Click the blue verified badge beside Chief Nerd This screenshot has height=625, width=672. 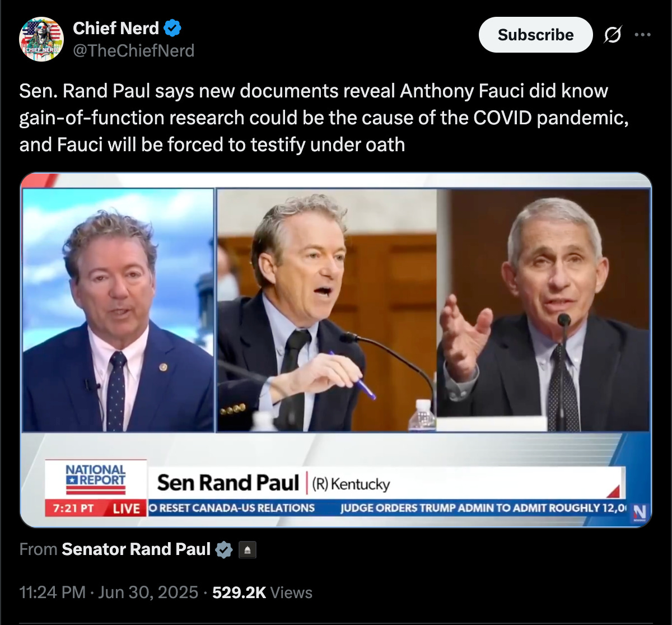(172, 27)
